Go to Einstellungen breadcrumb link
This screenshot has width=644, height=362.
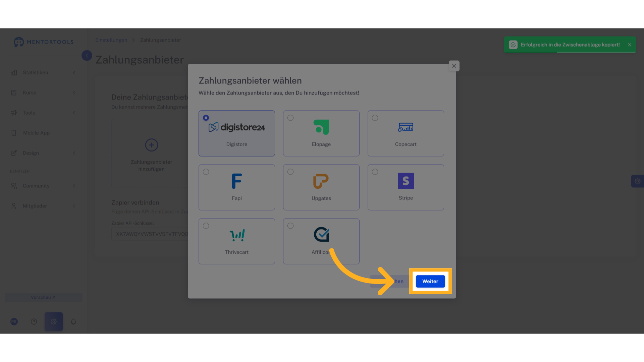[x=111, y=40]
